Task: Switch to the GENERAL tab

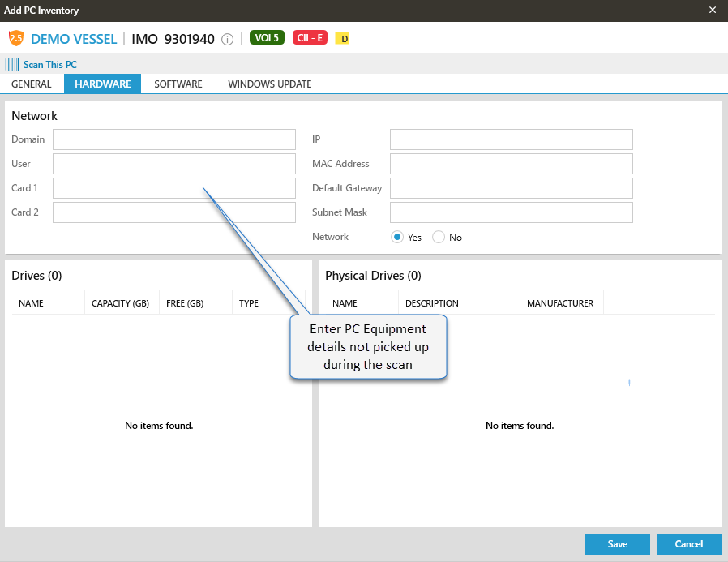Action: [32, 84]
